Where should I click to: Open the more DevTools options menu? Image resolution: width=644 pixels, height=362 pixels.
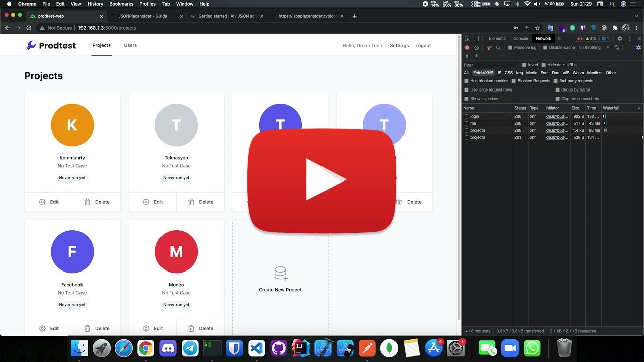pyautogui.click(x=629, y=38)
